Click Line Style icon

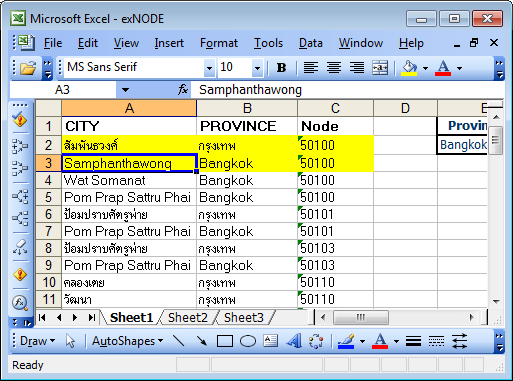(x=413, y=341)
